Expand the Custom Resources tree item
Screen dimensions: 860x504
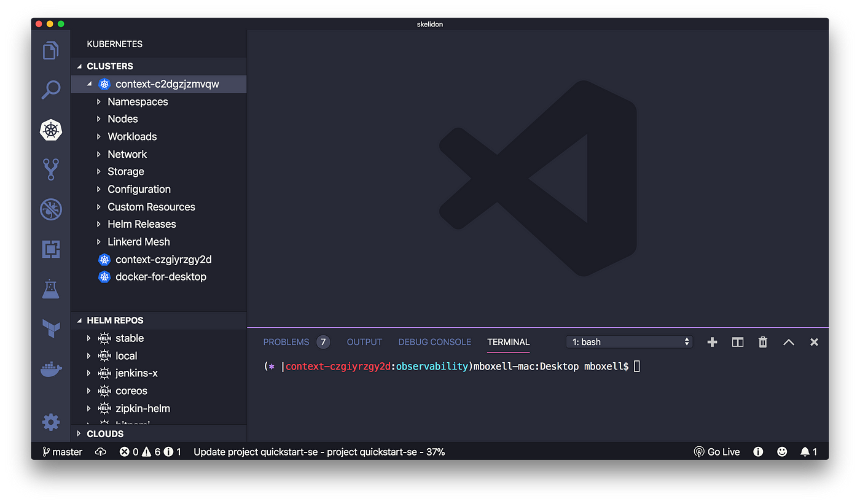click(99, 207)
